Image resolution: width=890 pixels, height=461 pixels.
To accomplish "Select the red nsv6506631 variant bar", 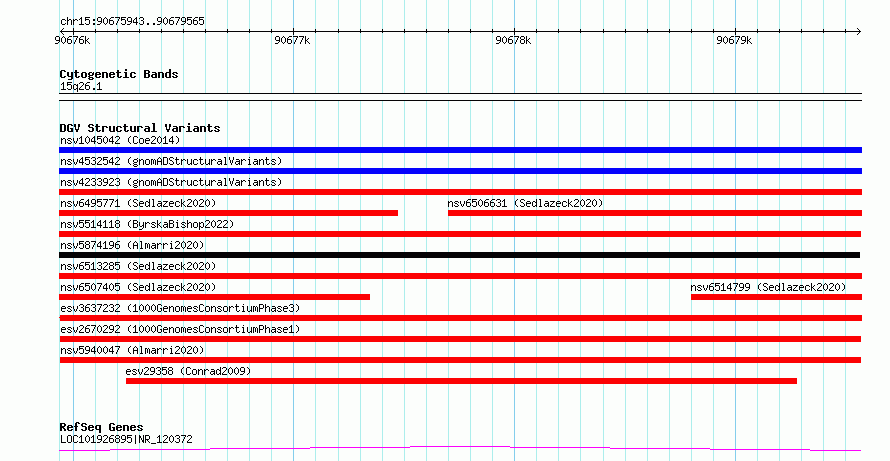I will click(x=655, y=213).
